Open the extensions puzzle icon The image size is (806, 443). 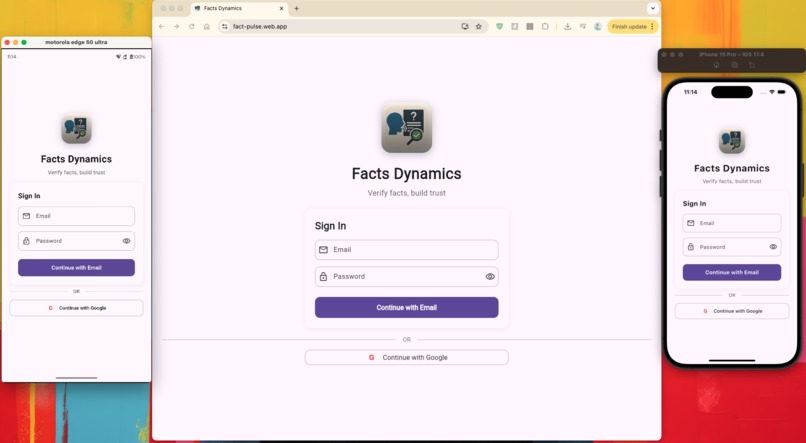point(545,27)
